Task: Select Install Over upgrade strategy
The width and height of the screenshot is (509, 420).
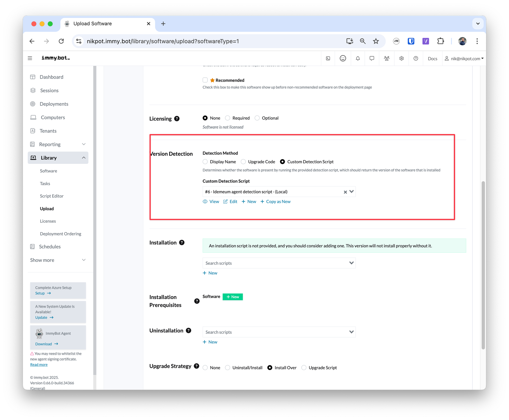Action: point(270,367)
